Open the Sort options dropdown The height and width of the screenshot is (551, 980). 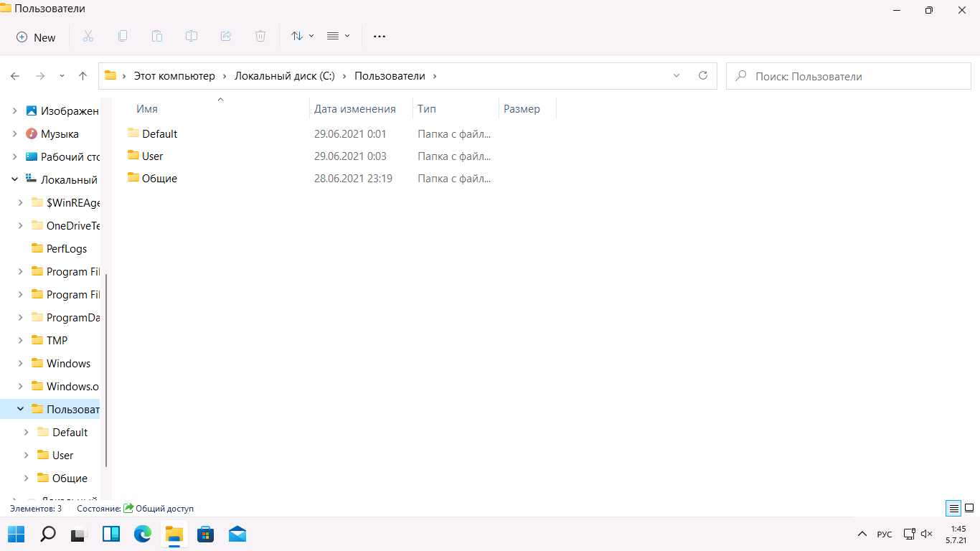click(303, 36)
